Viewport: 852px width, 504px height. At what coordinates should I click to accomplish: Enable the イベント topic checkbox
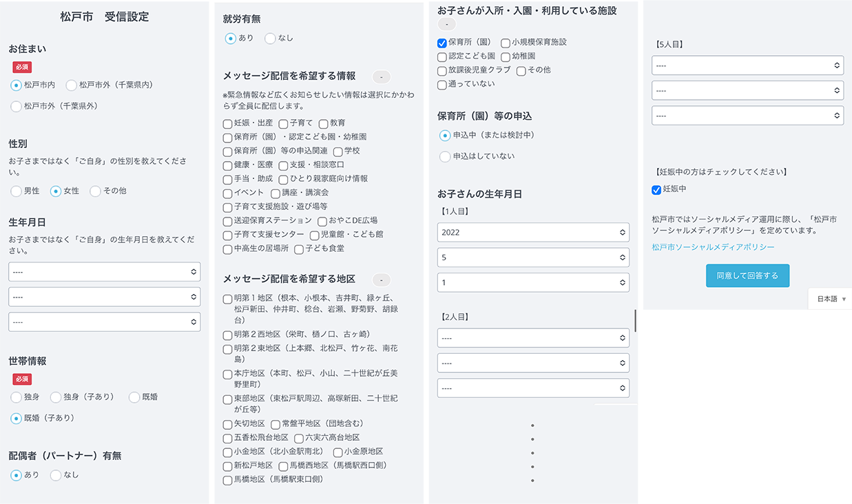(227, 193)
